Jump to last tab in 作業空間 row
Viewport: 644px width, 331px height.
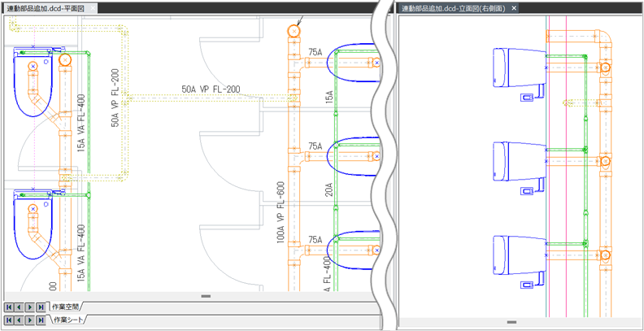(41, 307)
